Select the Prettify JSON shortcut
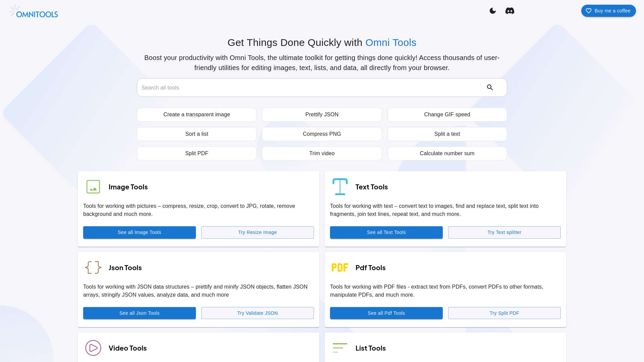Screen dimensions: 644x362 click(x=322, y=115)
